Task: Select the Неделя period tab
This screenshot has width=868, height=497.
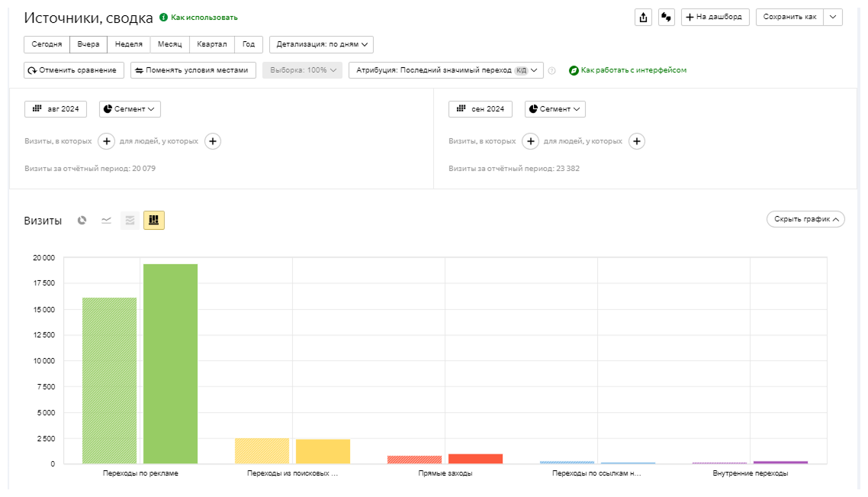Action: pyautogui.click(x=128, y=44)
